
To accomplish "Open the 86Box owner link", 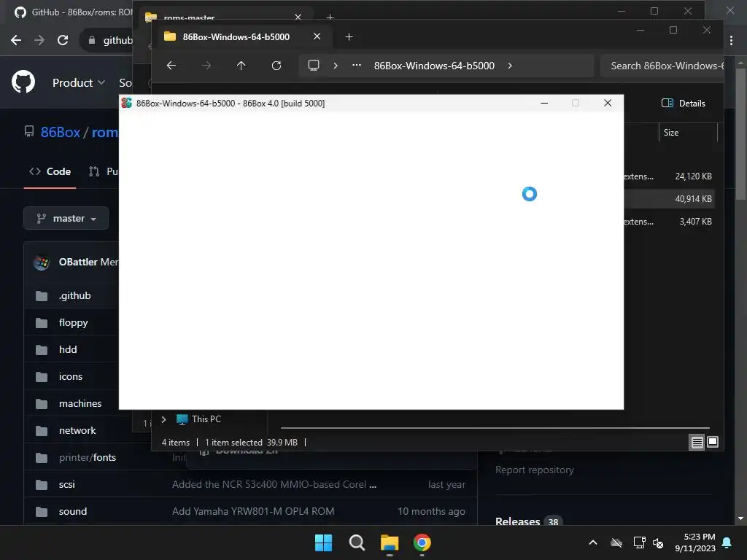I will click(x=60, y=132).
